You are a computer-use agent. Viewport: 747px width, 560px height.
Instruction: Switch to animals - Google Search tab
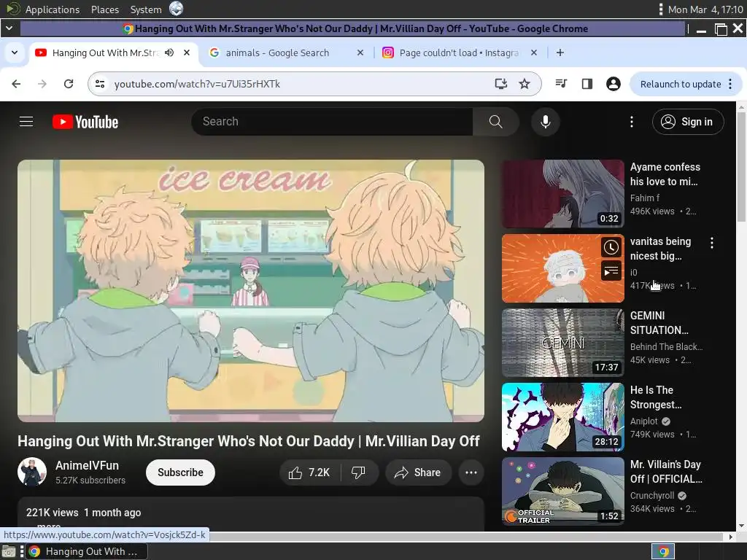[286, 52]
